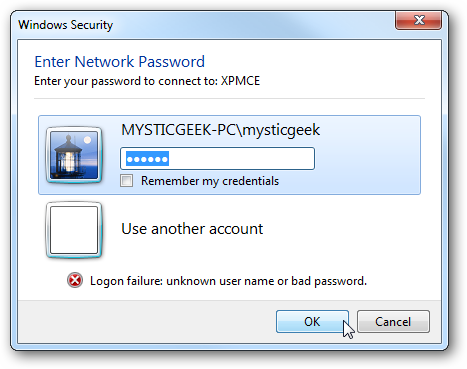
Task: Click the Remember my credentials label text
Action: [210, 181]
